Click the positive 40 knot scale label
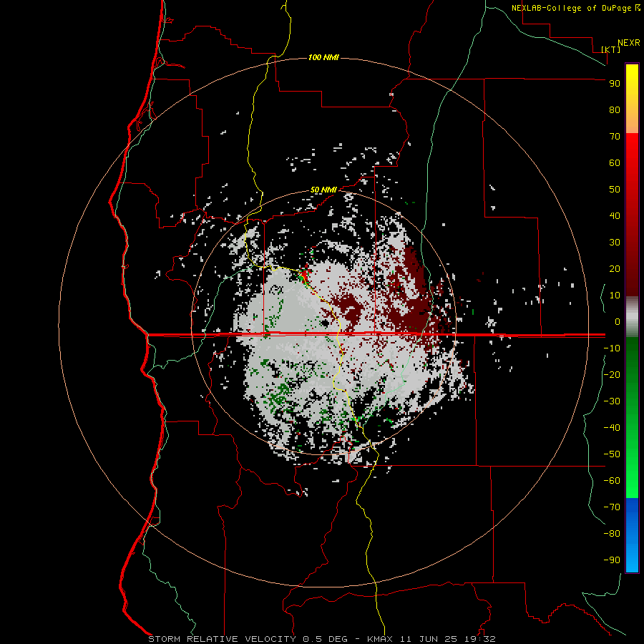Screen dimensions: 644x644 615,215
